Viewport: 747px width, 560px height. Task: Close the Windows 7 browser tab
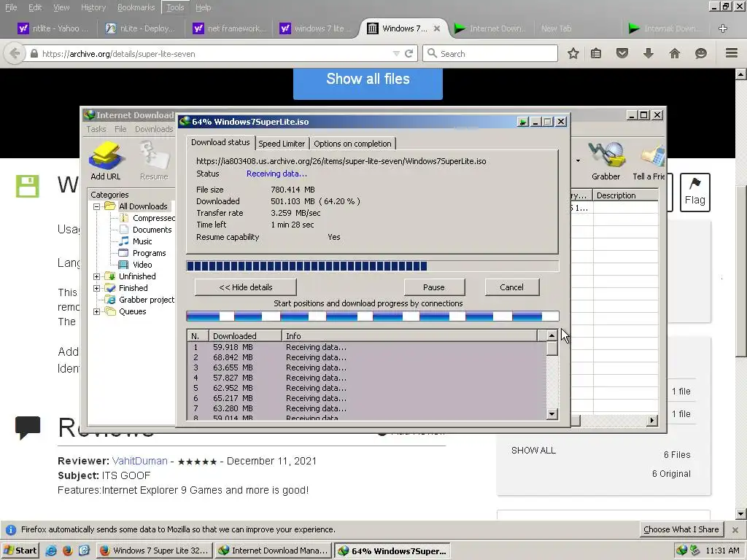click(x=437, y=28)
